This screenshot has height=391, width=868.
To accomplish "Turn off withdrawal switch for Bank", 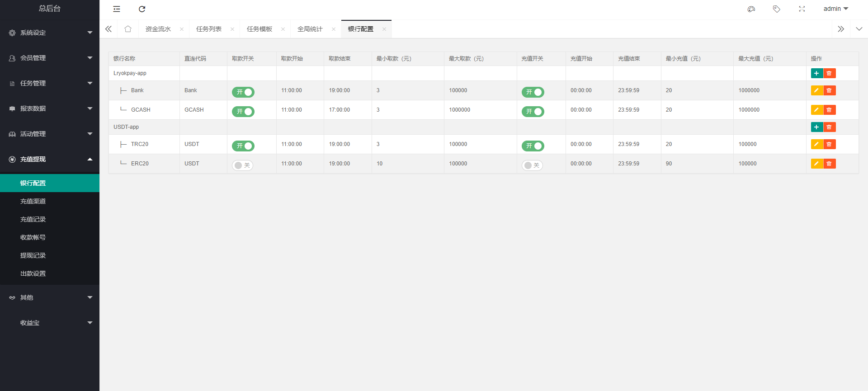I will (243, 92).
